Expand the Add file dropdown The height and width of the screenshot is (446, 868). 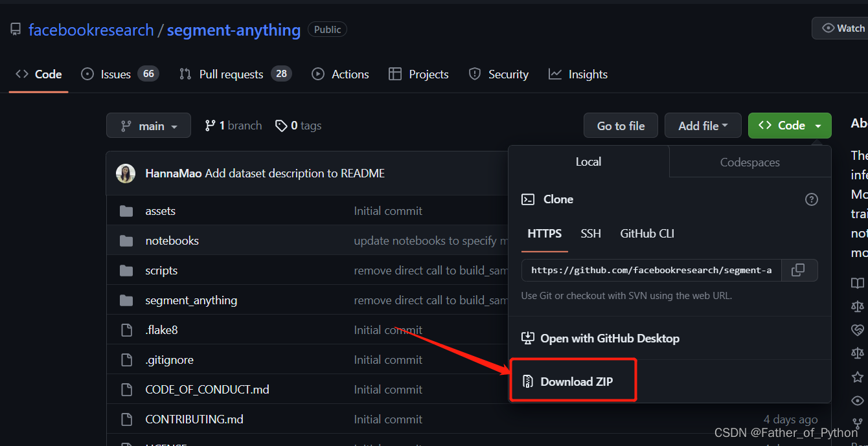(703, 126)
